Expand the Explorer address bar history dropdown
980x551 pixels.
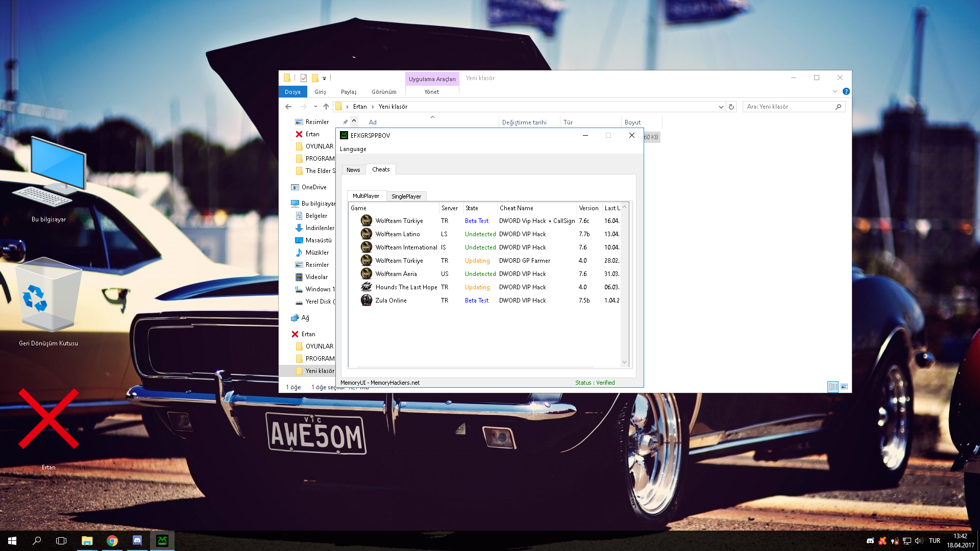click(x=721, y=107)
